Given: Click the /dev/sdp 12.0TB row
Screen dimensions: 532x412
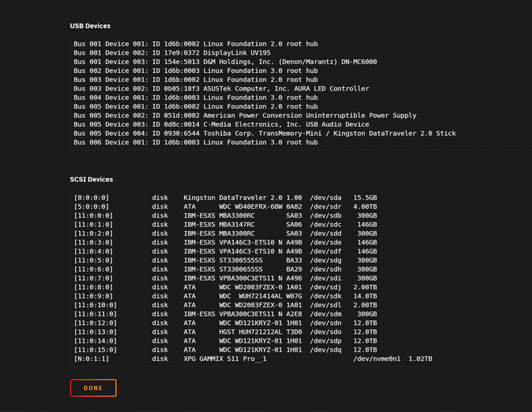Looking at the screenshot, I should 226,341.
